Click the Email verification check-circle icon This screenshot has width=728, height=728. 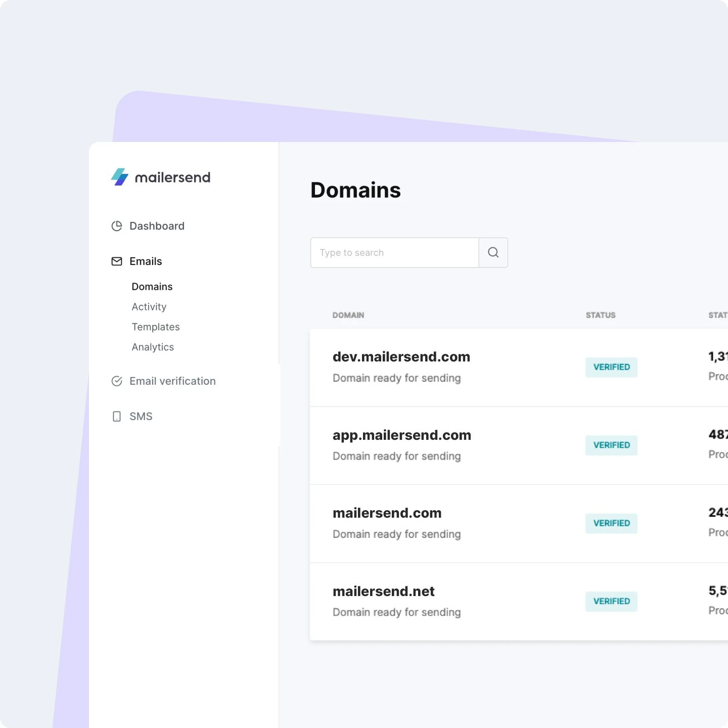(117, 381)
